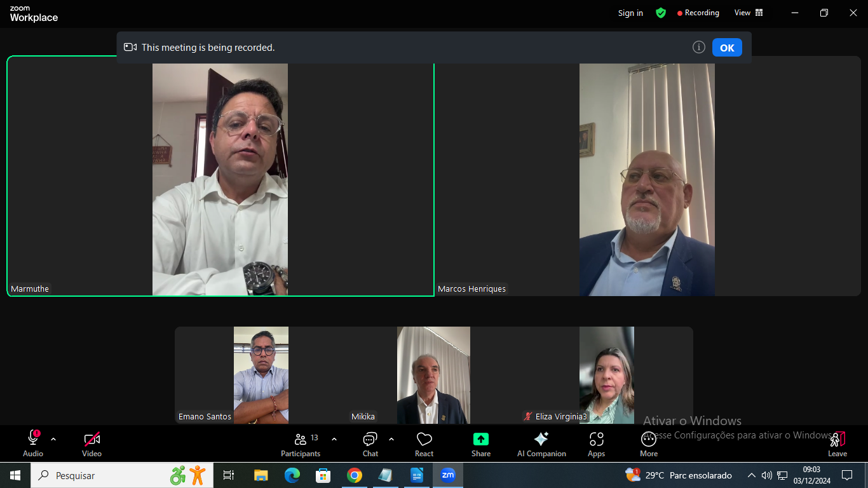Screen dimensions: 868x488
Task: Click the Zoom Workplace logo
Action: tap(34, 14)
